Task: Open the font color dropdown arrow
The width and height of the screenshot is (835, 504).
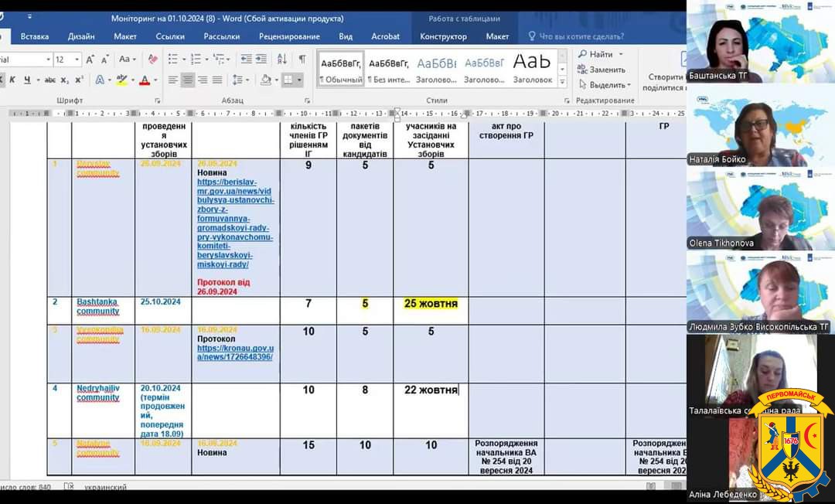Action: click(x=155, y=80)
